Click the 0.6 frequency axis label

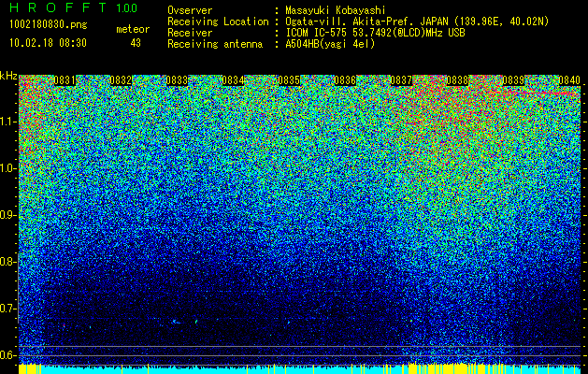click(x=8, y=355)
